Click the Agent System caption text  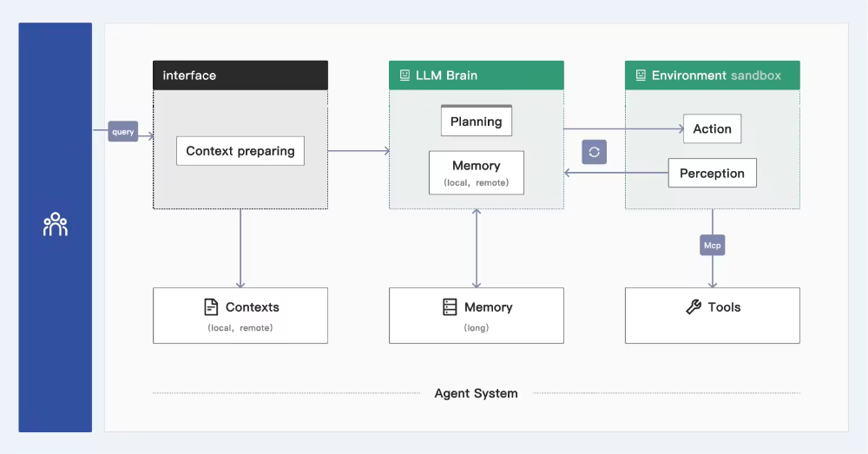[476, 393]
